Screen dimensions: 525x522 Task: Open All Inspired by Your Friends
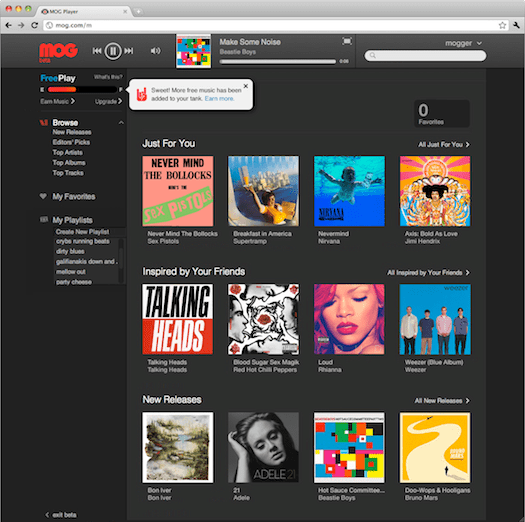pos(428,273)
